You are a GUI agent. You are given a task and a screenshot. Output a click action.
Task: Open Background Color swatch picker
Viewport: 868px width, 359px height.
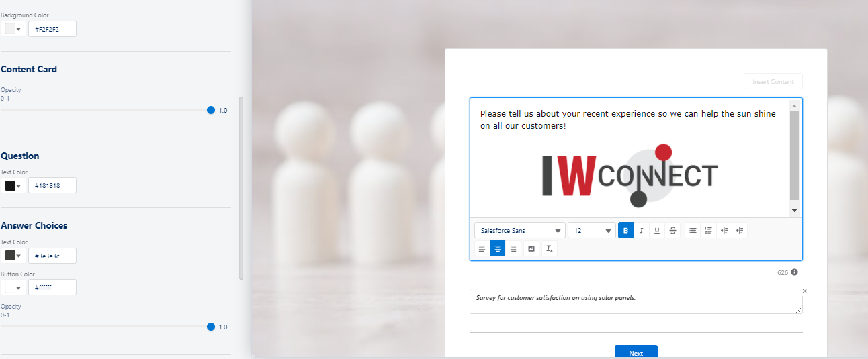click(13, 29)
